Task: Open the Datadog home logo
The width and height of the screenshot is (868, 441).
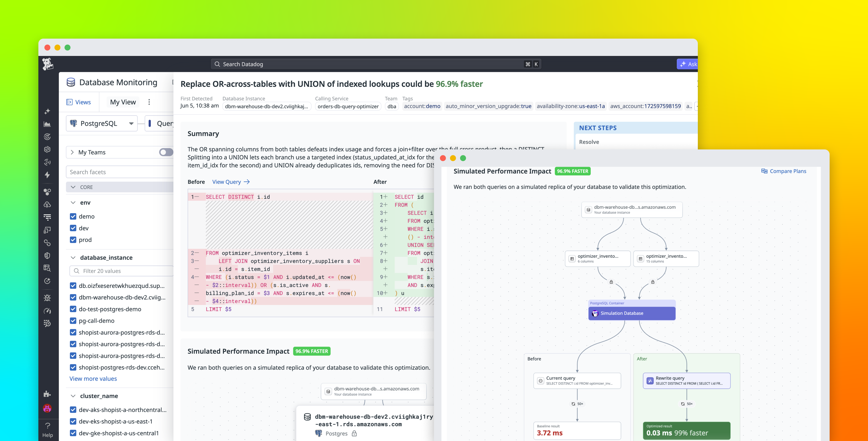Action: tap(48, 64)
